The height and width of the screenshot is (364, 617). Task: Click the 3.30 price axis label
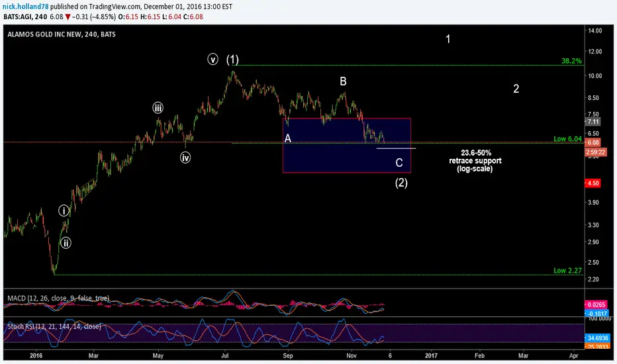coord(593,225)
